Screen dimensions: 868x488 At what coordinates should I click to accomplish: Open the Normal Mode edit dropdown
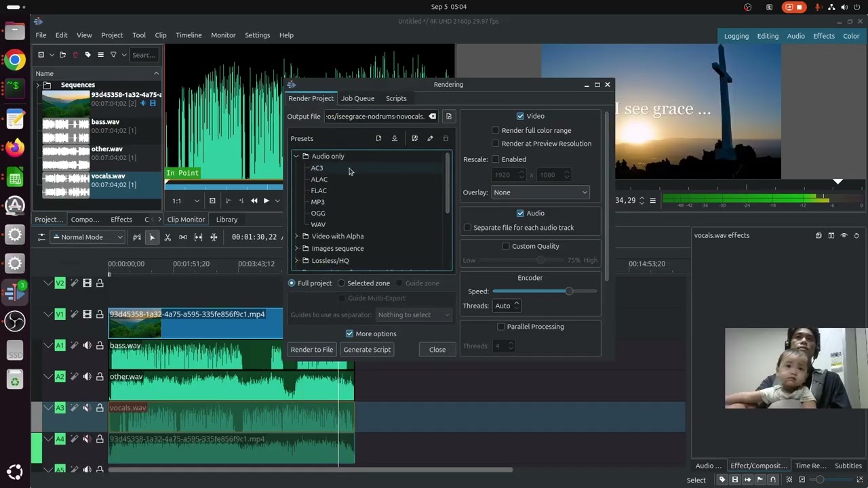88,237
